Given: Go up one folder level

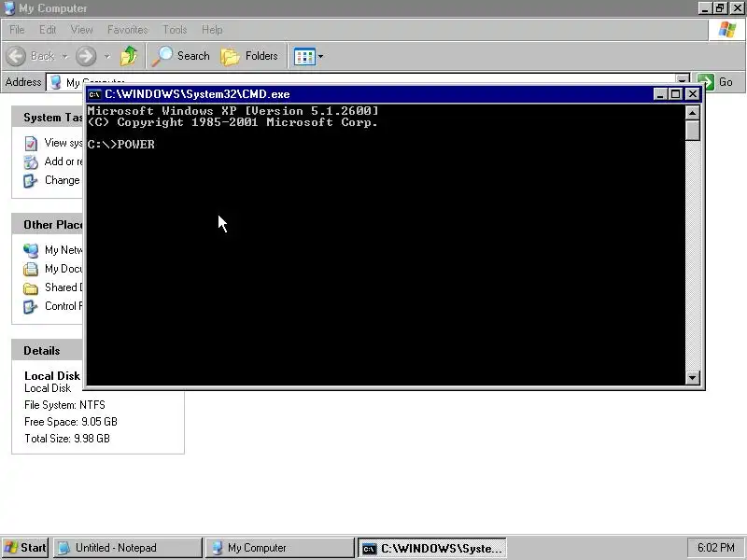Looking at the screenshot, I should click(129, 56).
